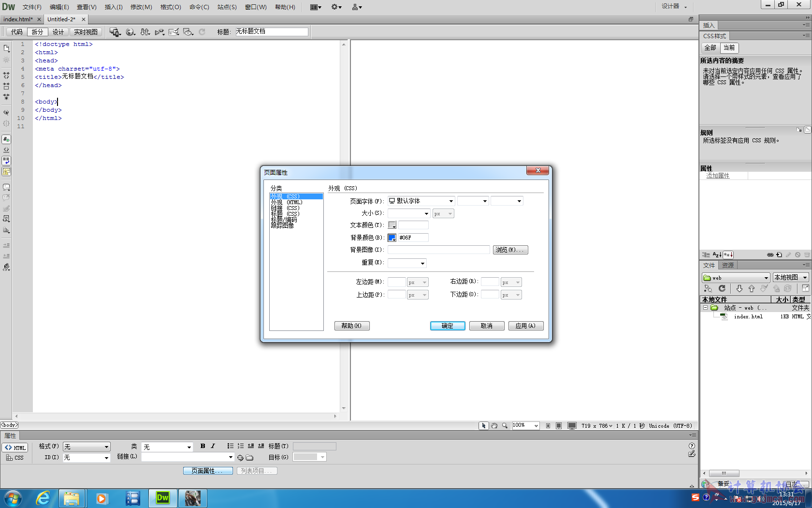This screenshot has height=508, width=812.
Task: Click the 背景图像 path input field
Action: pyautogui.click(x=439, y=250)
